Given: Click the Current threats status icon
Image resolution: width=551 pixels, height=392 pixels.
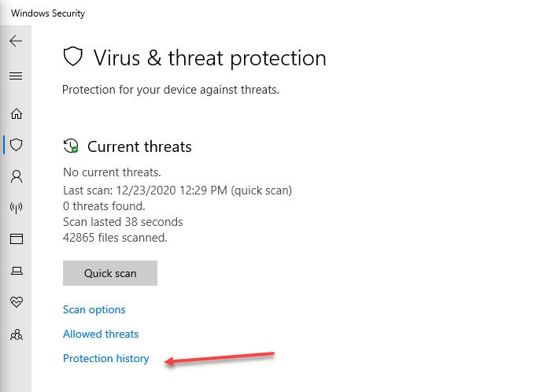Looking at the screenshot, I should [x=71, y=146].
